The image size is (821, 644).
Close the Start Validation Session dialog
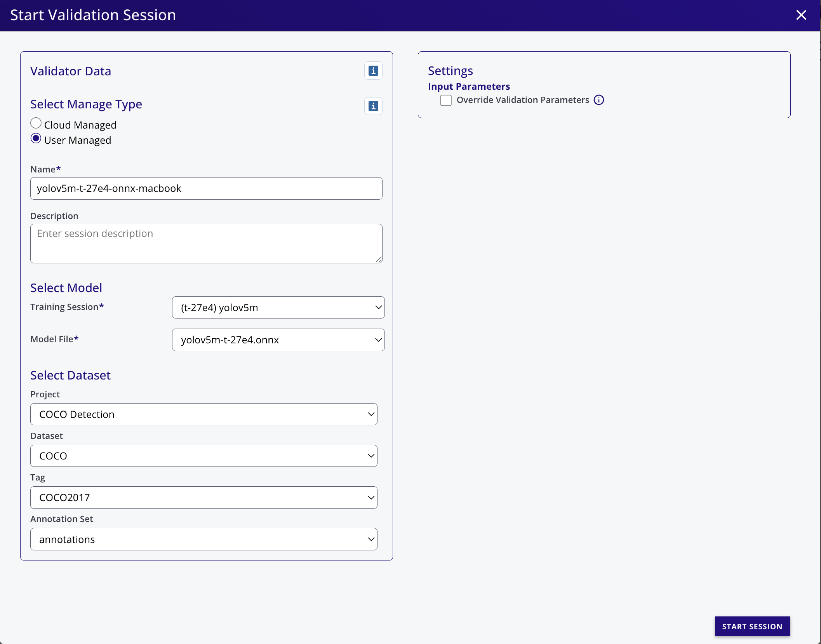801,15
